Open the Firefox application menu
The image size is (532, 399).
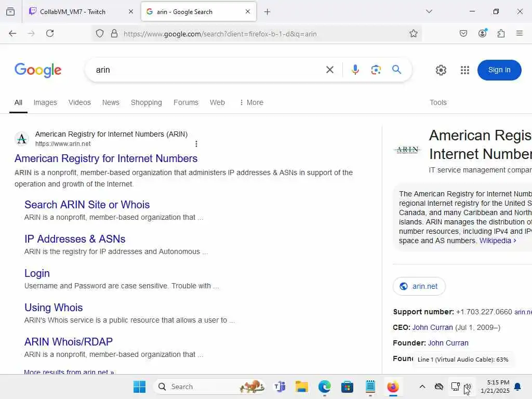[x=520, y=33]
